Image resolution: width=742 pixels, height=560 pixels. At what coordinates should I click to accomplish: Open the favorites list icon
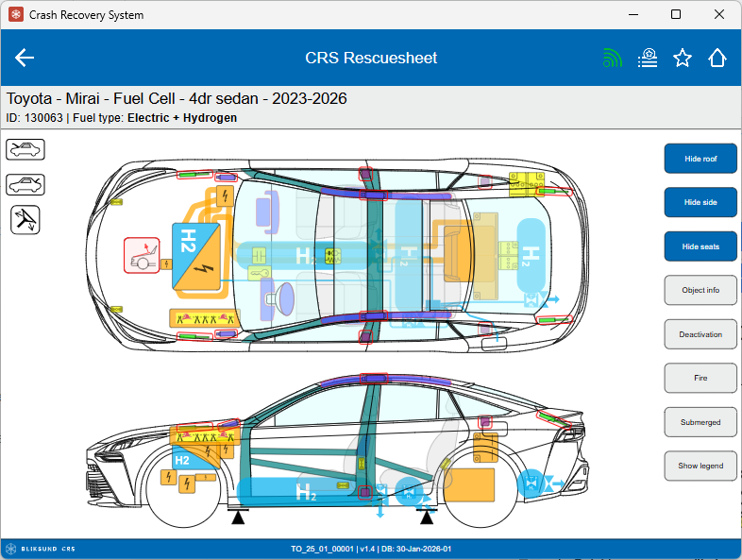click(x=648, y=58)
